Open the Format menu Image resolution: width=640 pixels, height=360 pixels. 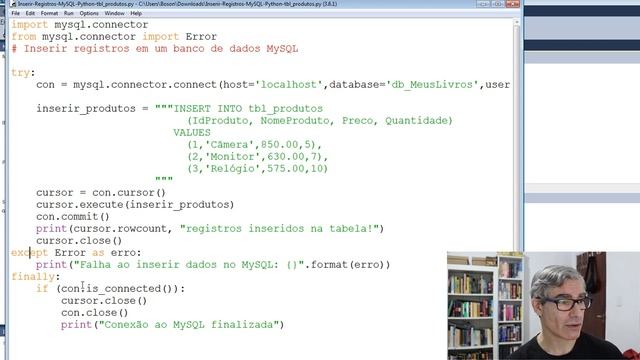(49, 13)
